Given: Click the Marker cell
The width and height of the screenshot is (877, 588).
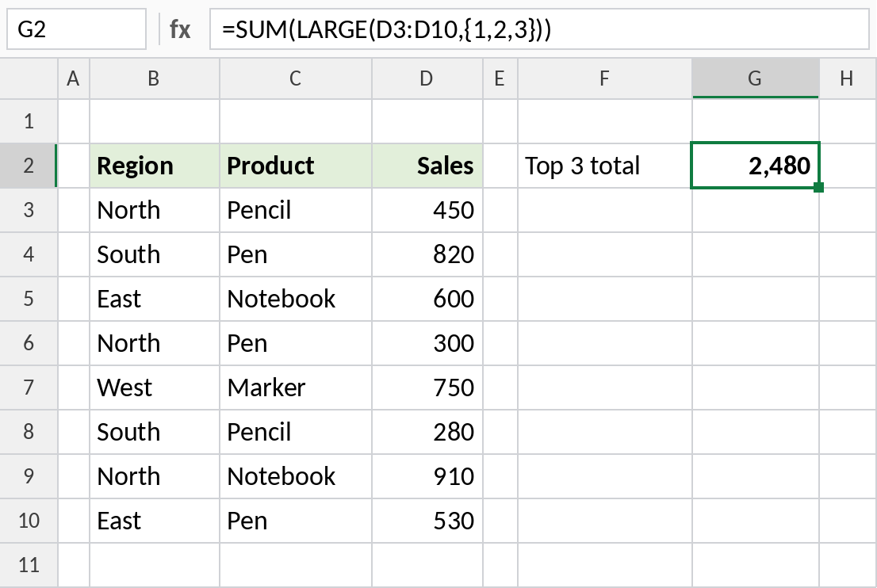Looking at the screenshot, I should [x=296, y=388].
